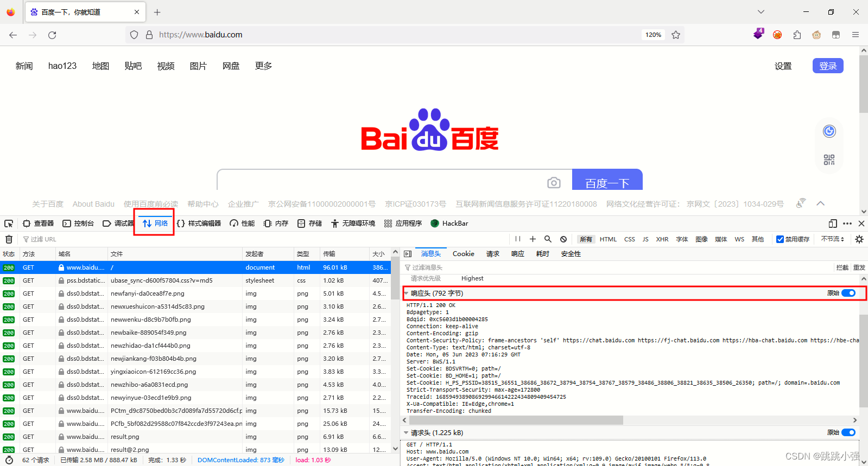Clear network requests with trash icon
Image resolution: width=868 pixels, height=466 pixels.
[9, 239]
